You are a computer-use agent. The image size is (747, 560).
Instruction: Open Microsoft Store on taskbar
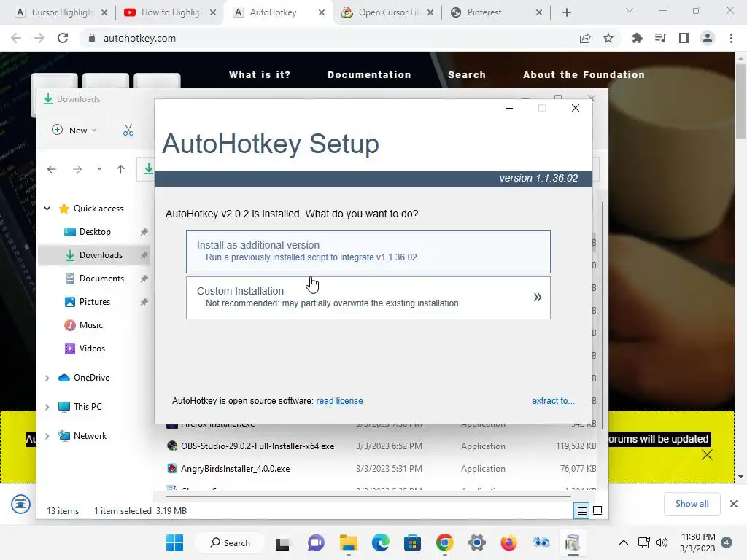coord(413,542)
